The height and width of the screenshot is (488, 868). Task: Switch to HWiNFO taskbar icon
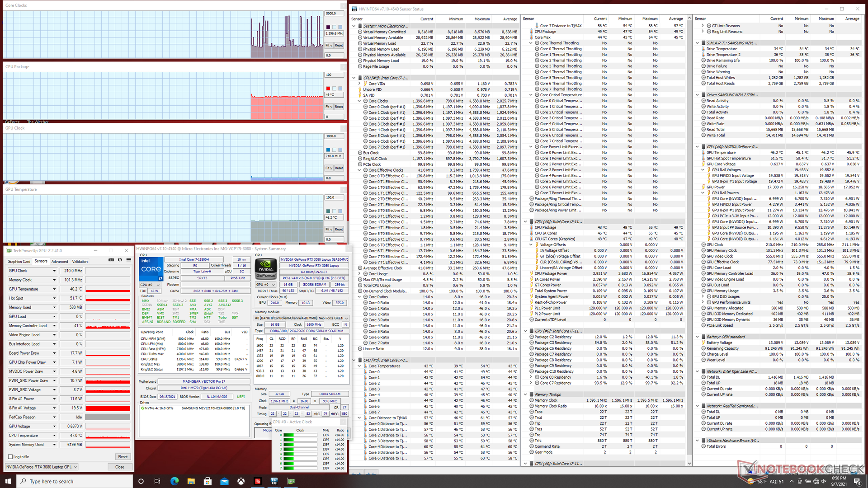(274, 481)
